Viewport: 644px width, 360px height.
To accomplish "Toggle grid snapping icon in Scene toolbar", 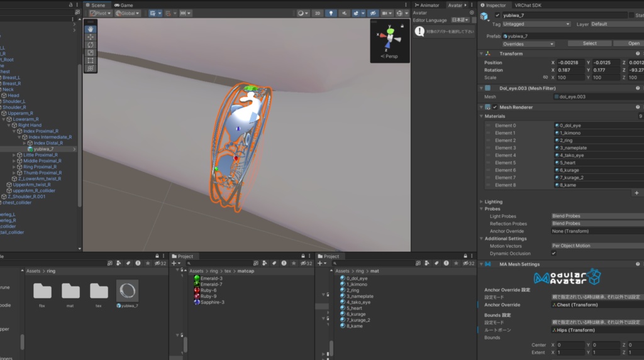I will pos(152,13).
